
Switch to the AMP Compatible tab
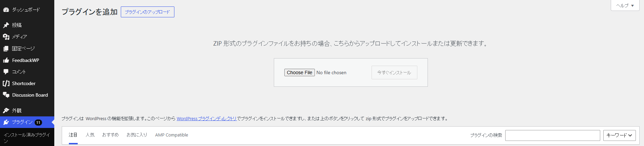(172, 135)
